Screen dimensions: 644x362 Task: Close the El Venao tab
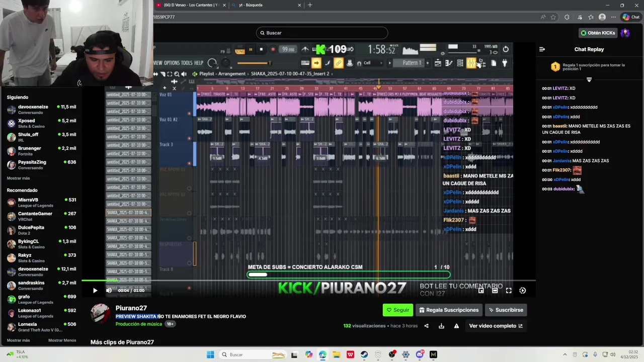click(224, 5)
